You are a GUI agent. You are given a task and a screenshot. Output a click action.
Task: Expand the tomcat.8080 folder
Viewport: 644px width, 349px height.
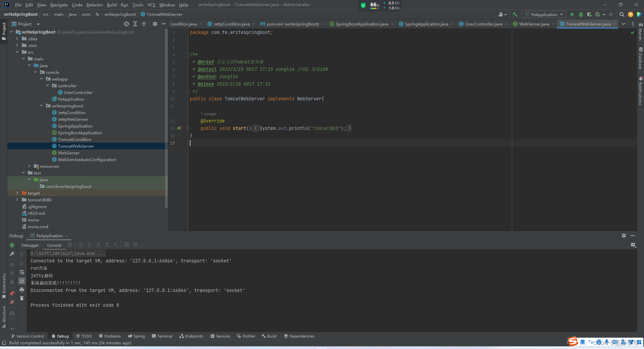coord(17,200)
